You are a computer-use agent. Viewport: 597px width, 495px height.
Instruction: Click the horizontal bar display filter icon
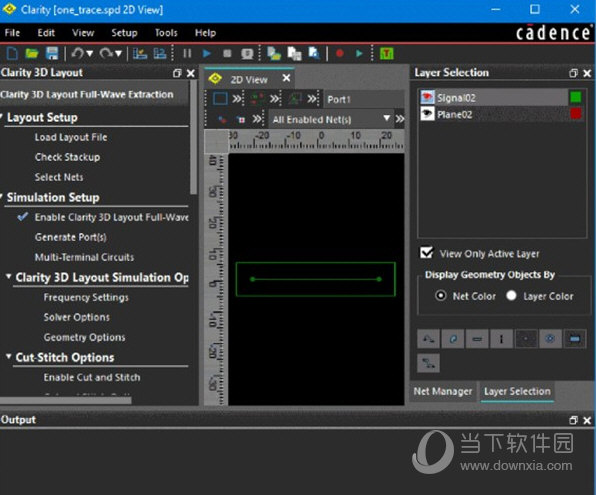[477, 339]
